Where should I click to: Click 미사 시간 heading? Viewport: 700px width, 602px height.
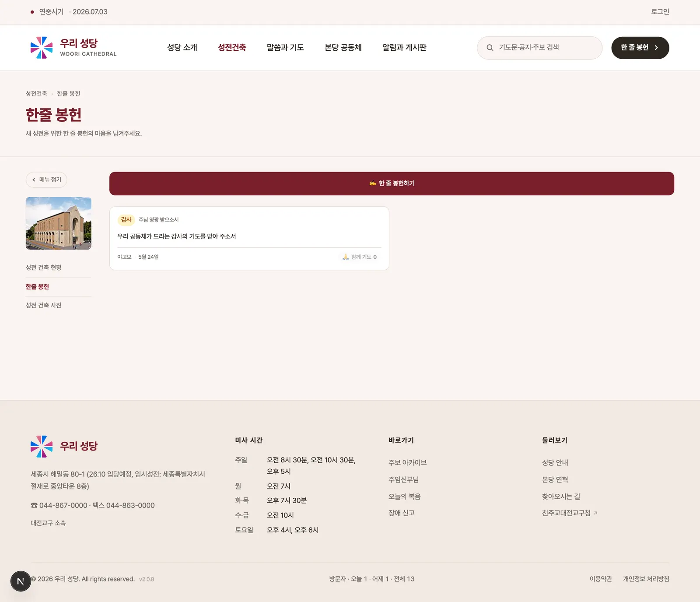248,440
